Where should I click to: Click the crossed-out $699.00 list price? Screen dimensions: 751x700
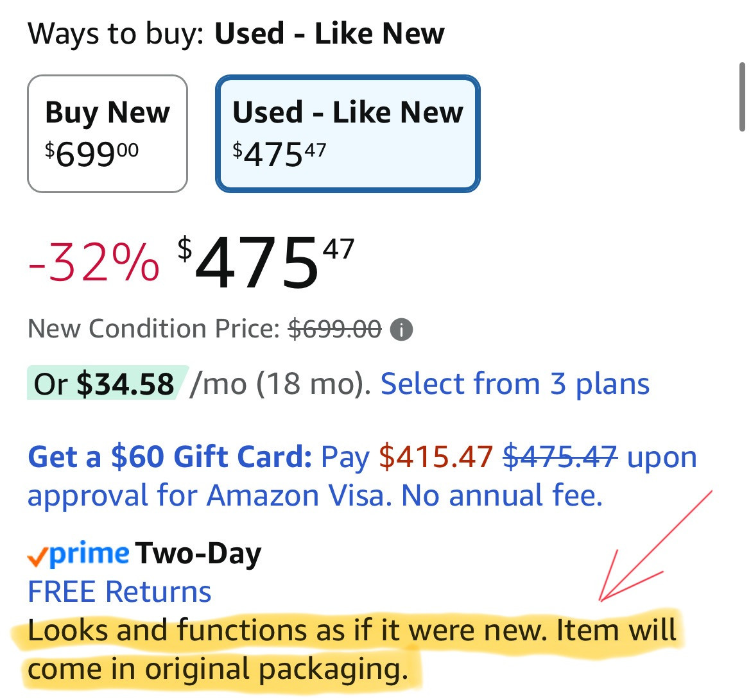[334, 329]
